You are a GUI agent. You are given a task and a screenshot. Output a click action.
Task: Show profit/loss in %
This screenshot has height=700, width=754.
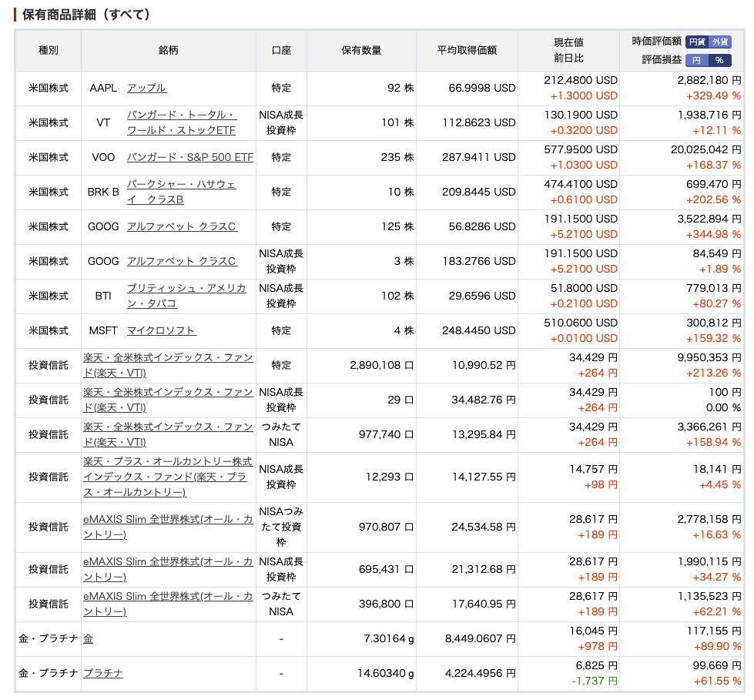719,60
